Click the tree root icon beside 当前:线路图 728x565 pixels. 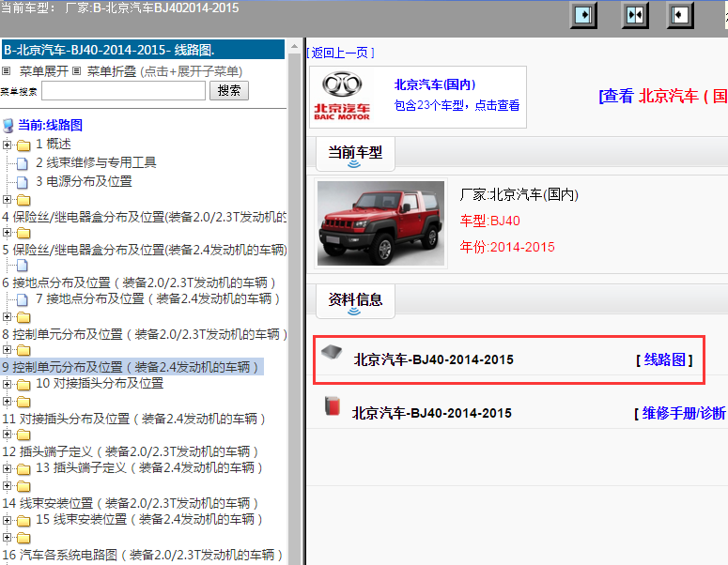[x=8, y=125]
